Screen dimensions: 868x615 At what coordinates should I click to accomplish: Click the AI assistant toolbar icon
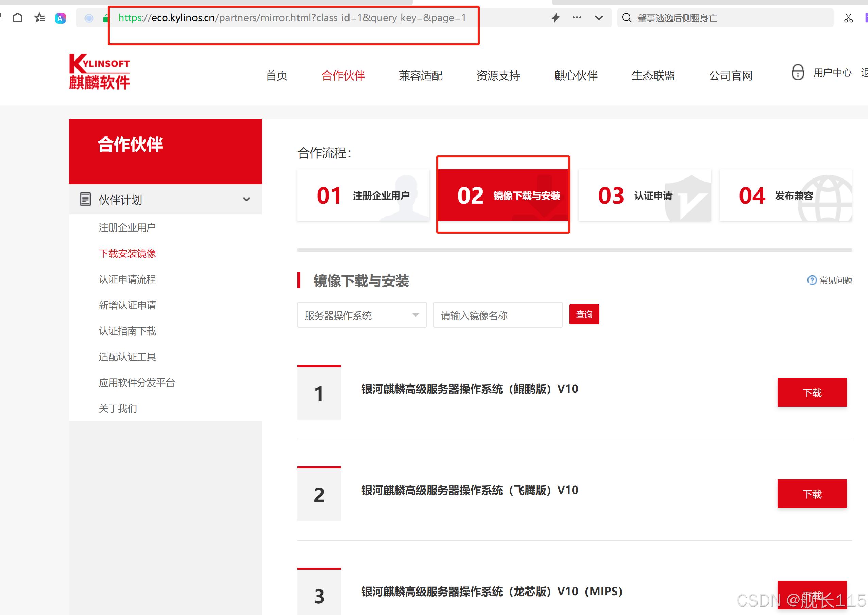point(61,18)
